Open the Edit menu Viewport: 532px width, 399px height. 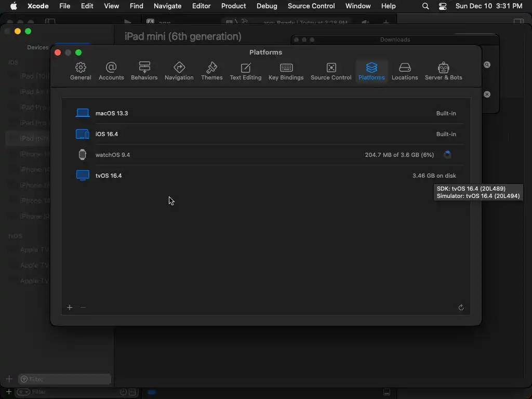pos(87,6)
